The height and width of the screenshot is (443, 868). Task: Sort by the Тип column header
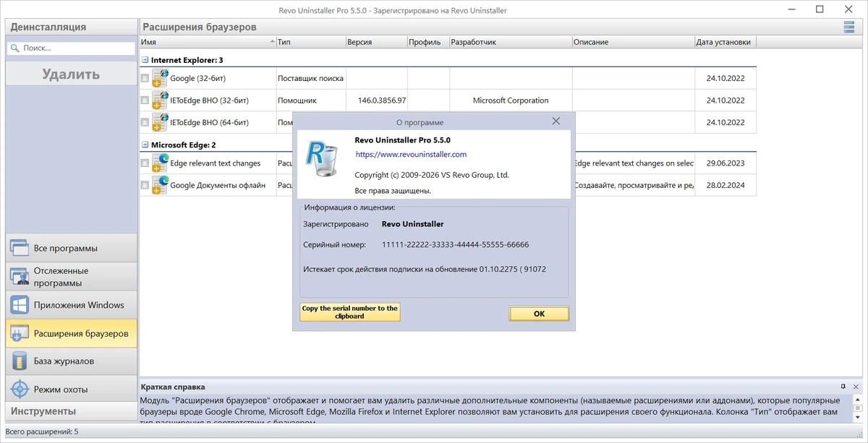click(x=310, y=42)
